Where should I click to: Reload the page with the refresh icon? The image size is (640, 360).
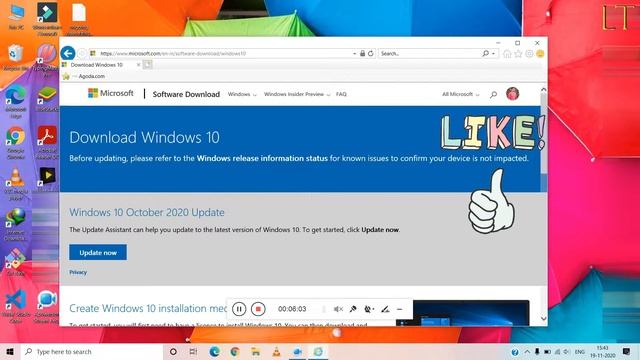[371, 53]
